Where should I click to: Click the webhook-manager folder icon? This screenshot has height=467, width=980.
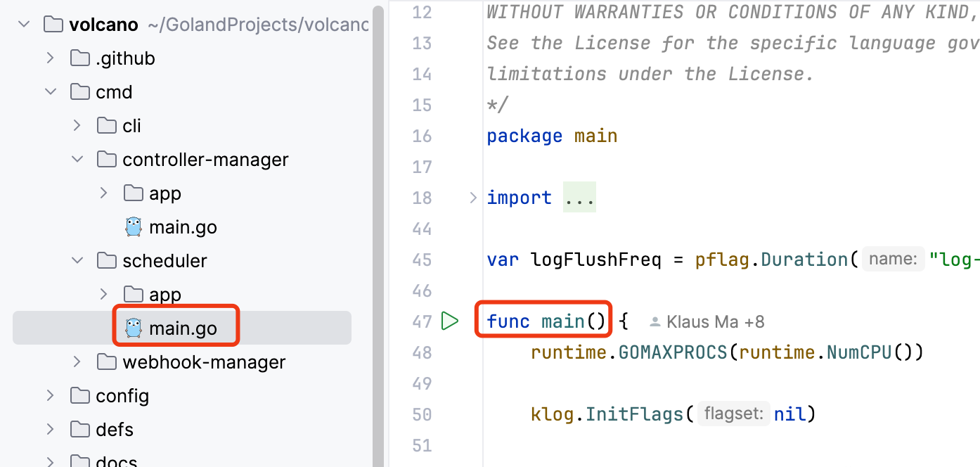click(105, 362)
